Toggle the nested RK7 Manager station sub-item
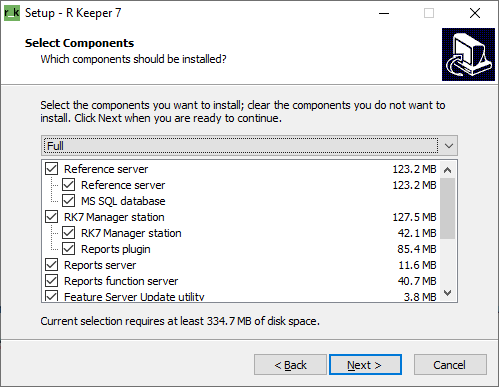The height and width of the screenshot is (387, 499). pos(68,233)
